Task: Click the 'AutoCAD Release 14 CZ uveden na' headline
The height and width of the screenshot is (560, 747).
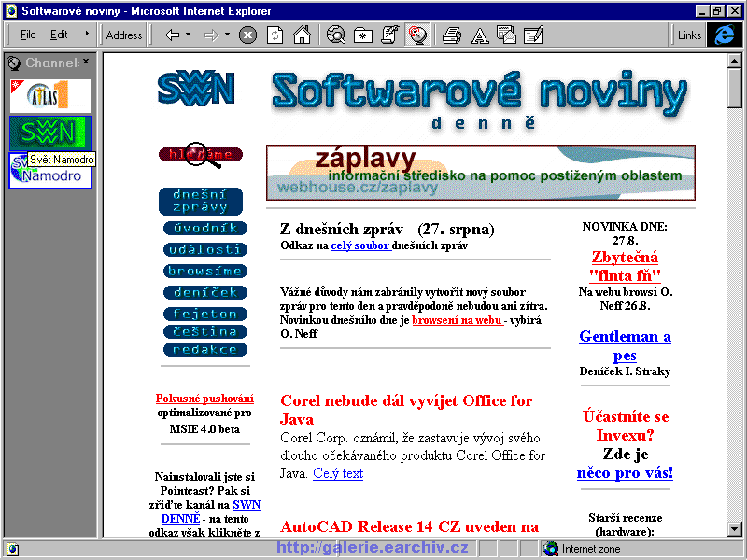Action: [410, 526]
